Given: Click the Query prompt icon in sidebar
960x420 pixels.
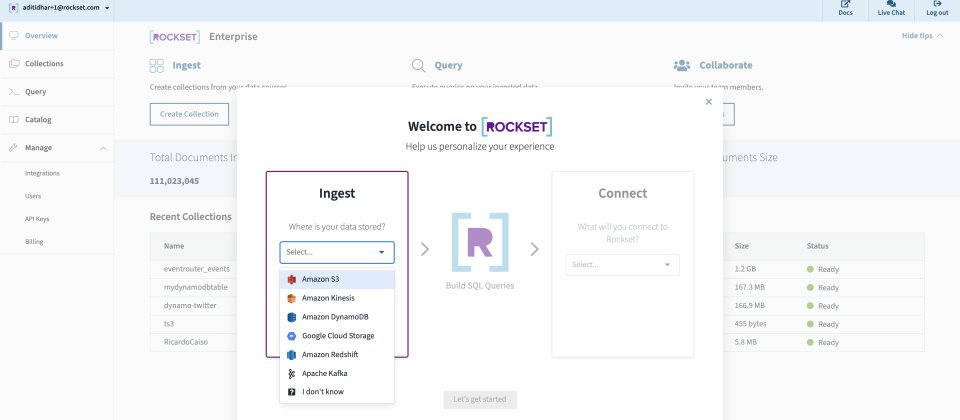Looking at the screenshot, I should pyautogui.click(x=13, y=92).
